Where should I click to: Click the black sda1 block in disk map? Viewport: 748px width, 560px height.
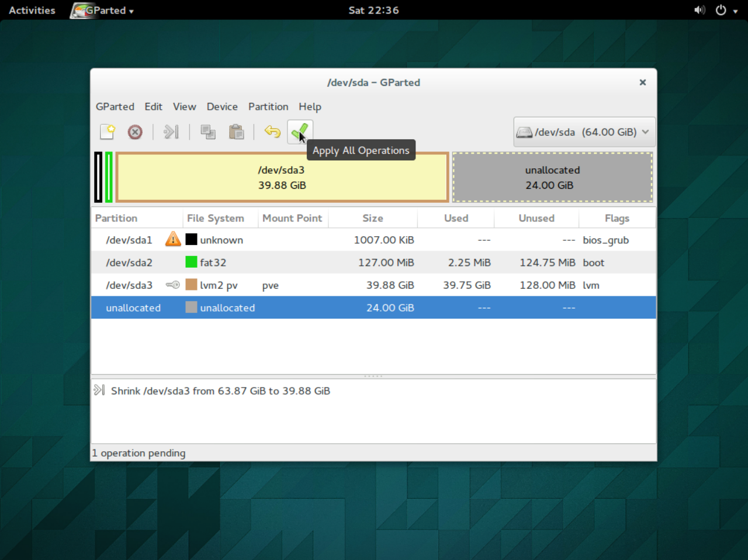tap(98, 177)
